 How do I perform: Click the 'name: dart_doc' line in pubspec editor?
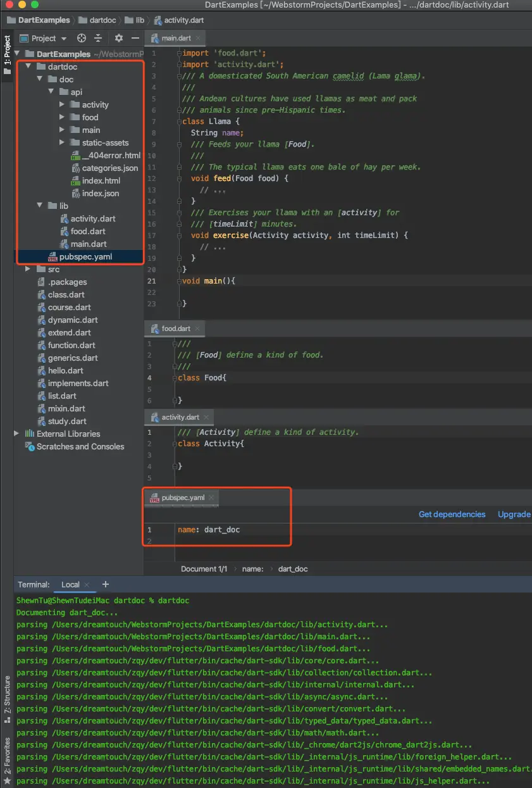pos(209,530)
